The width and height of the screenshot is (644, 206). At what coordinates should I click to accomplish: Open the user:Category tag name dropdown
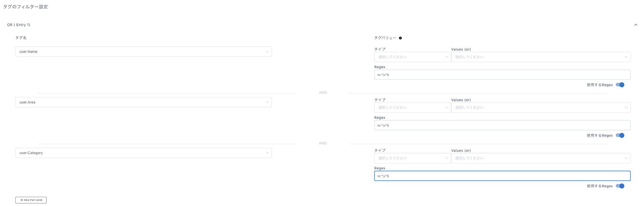coord(143,153)
